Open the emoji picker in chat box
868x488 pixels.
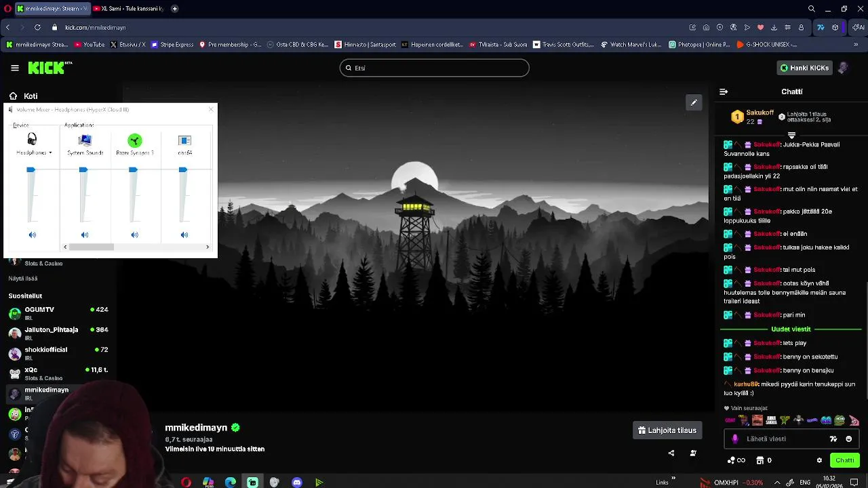tap(848, 439)
